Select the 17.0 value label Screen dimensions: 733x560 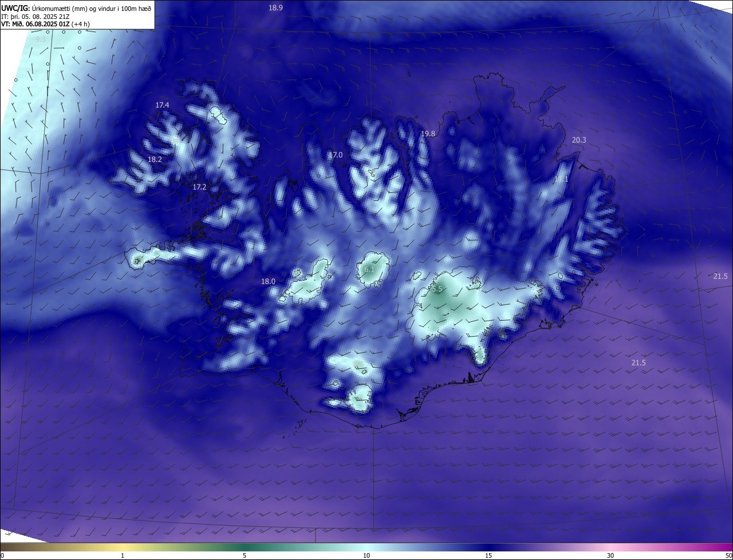pyautogui.click(x=336, y=155)
